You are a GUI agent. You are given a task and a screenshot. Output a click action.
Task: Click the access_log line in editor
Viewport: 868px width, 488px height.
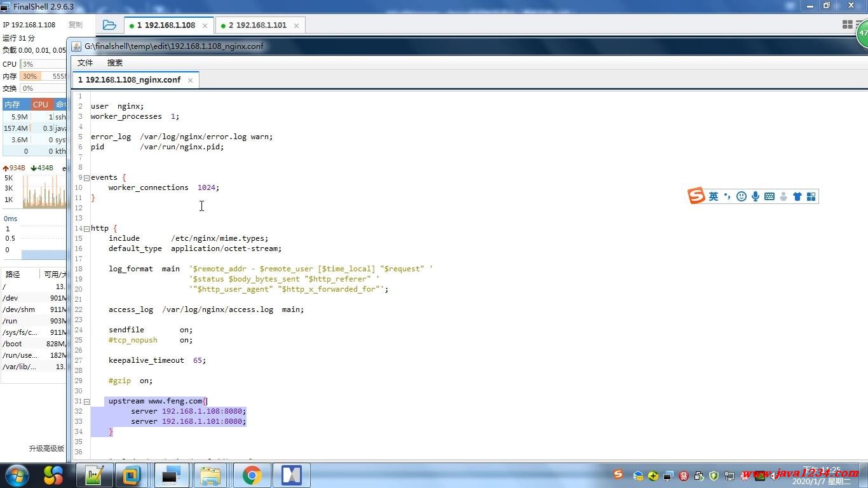click(x=206, y=309)
